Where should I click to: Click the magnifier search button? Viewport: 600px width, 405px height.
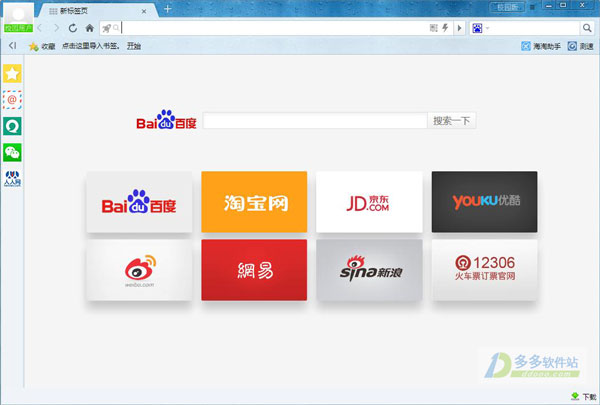click(x=587, y=28)
